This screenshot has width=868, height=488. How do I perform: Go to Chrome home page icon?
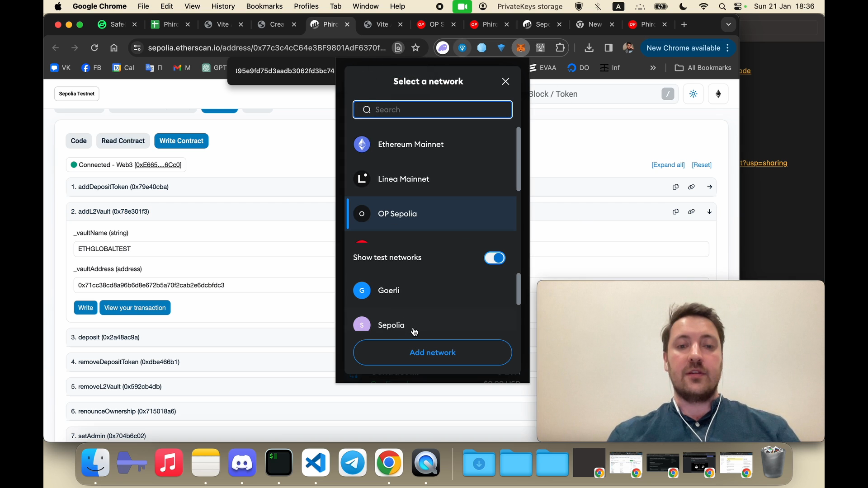tap(114, 48)
